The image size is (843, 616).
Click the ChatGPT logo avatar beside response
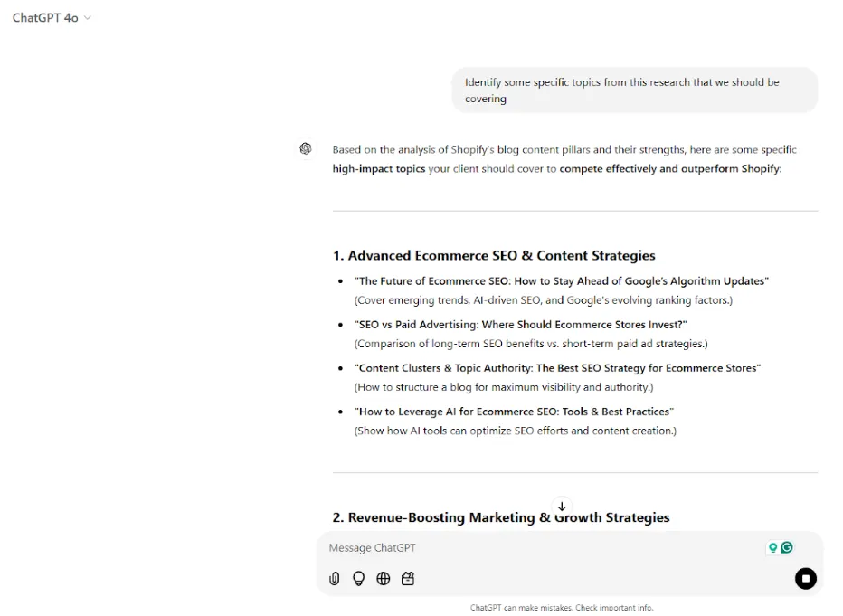[x=306, y=148]
